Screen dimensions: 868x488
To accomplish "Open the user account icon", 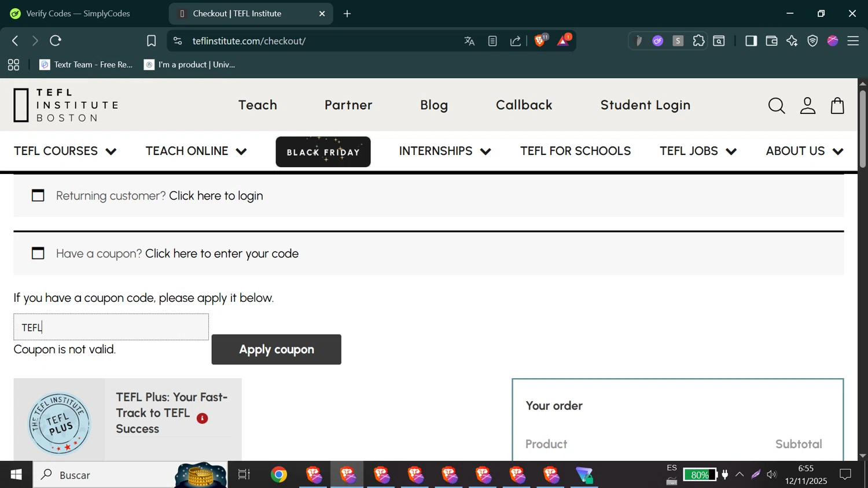I will point(808,106).
